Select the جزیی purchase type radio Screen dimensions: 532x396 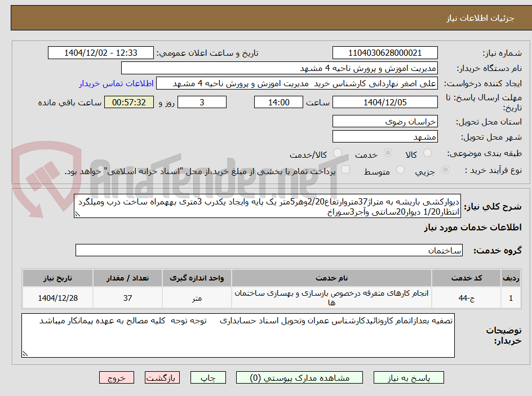point(445,170)
